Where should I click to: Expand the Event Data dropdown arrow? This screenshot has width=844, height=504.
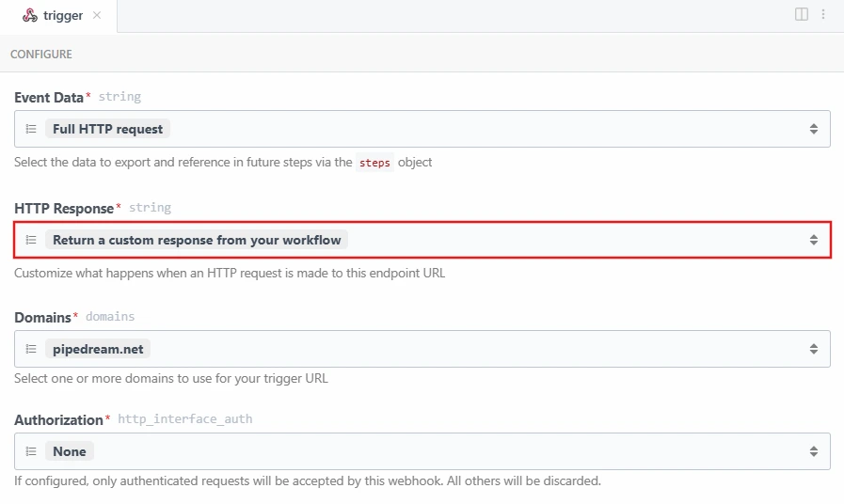pos(814,129)
